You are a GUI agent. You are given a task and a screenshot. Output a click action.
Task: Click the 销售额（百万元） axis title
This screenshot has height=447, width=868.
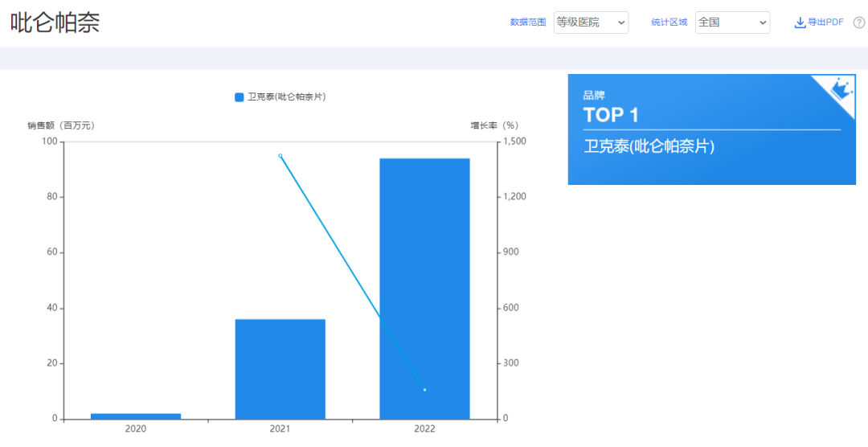coord(61,125)
